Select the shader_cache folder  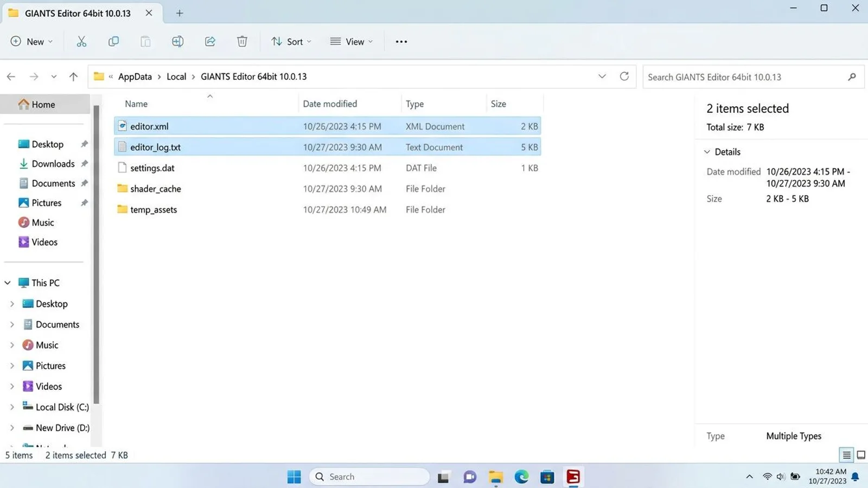pyautogui.click(x=328, y=189)
